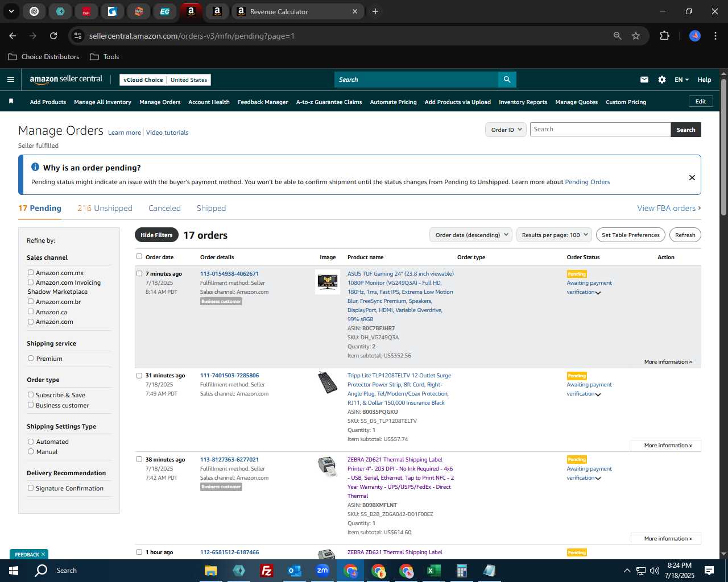Click the browser back arrow
This screenshot has width=728, height=582.
point(13,36)
